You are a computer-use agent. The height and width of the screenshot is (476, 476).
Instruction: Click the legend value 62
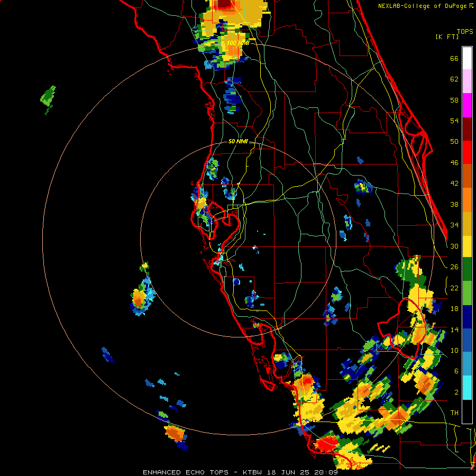coord(454,79)
